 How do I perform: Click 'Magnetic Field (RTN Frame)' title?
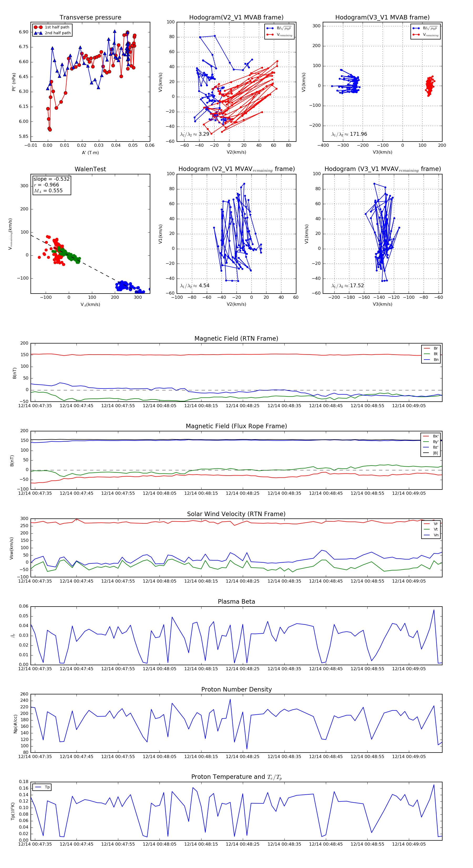[236, 339]
